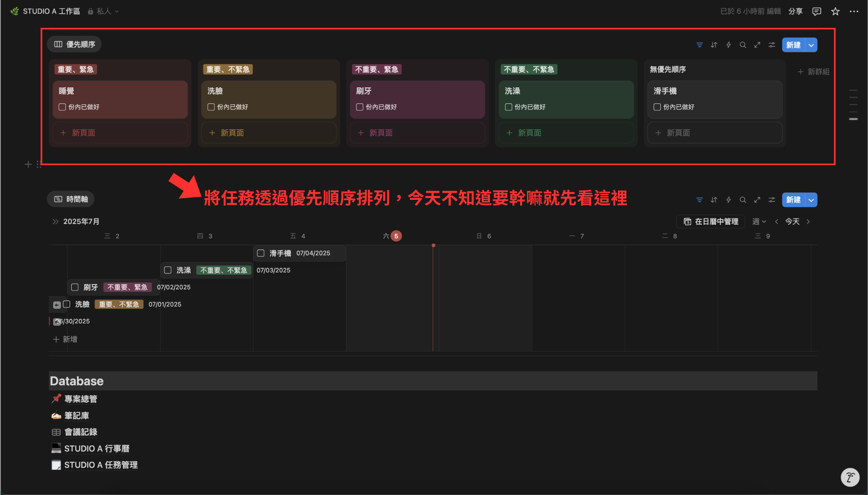This screenshot has height=495, width=868.
Task: Open the 週 timescale dropdown
Action: pos(759,221)
